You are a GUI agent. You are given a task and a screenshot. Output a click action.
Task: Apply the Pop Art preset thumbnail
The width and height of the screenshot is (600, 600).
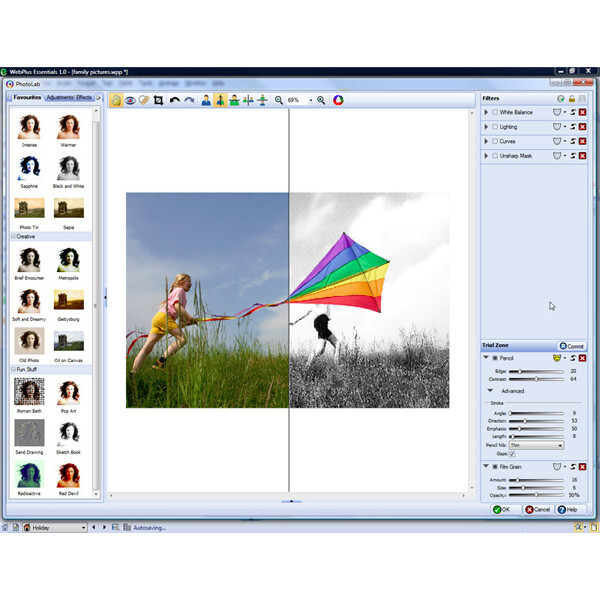tap(68, 393)
